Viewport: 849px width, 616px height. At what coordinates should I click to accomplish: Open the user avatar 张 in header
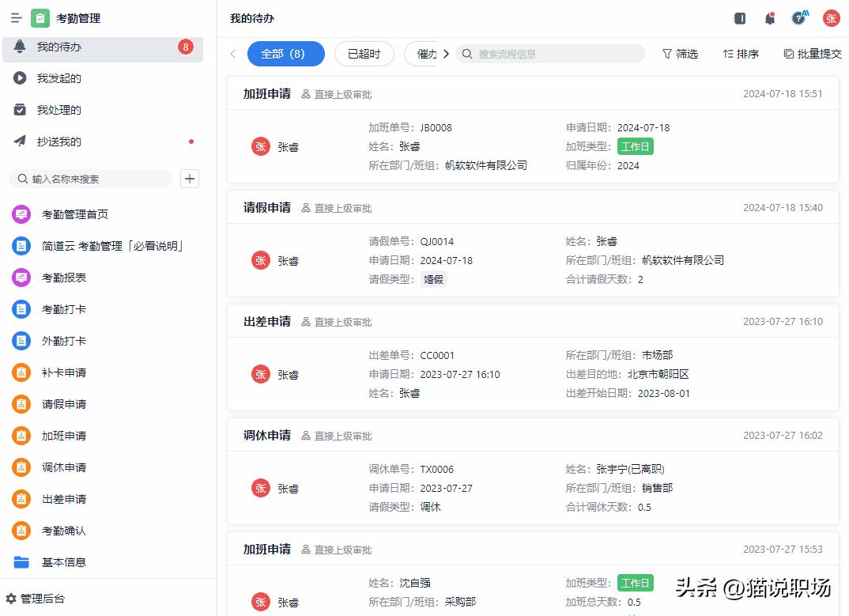(831, 18)
